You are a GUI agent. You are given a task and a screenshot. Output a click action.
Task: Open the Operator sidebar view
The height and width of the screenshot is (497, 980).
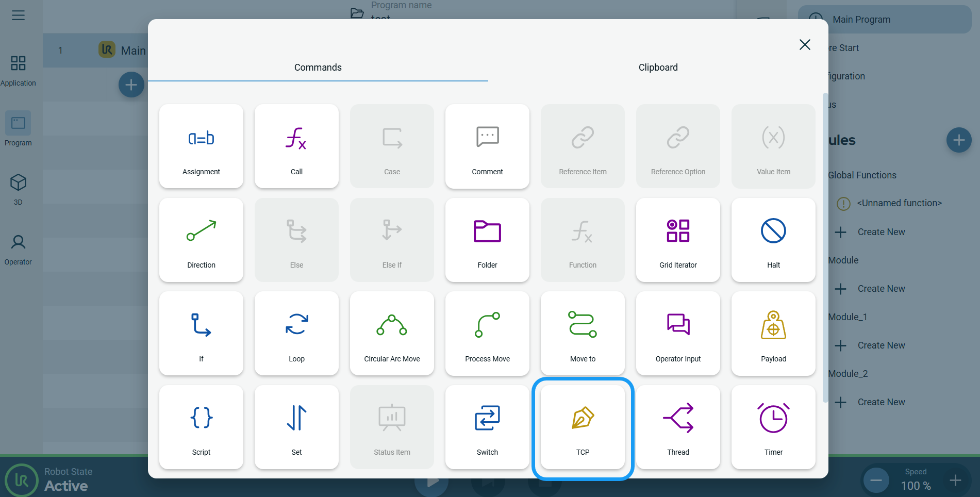tap(18, 250)
